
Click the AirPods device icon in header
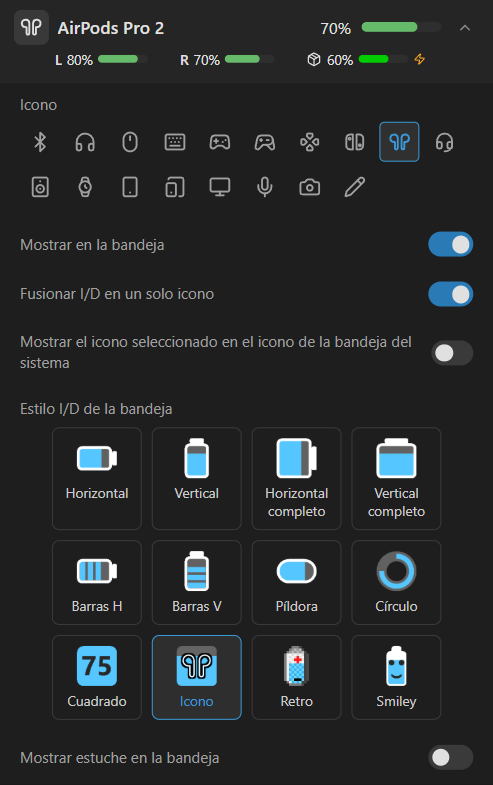32,28
